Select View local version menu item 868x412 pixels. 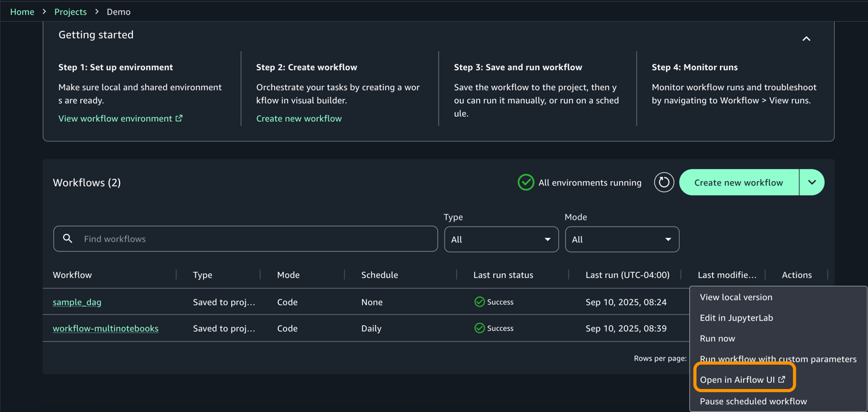(x=736, y=297)
